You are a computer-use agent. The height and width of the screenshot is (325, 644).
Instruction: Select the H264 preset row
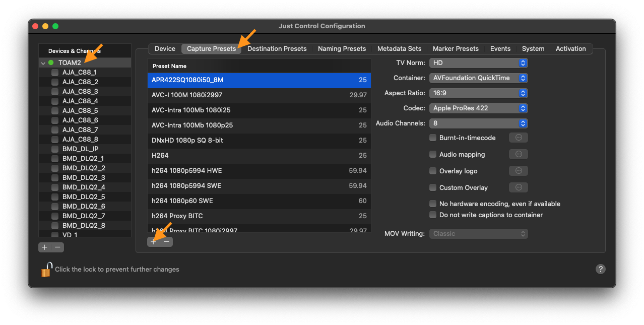click(x=259, y=156)
